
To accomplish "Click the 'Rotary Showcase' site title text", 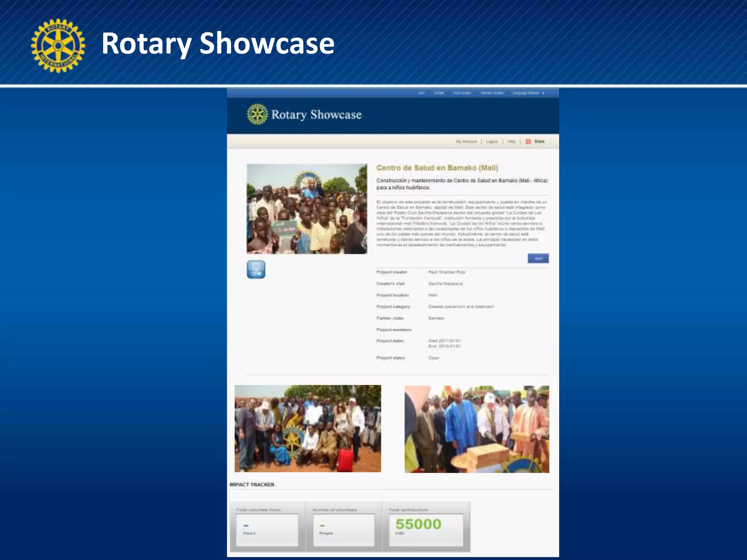I will 316,115.
